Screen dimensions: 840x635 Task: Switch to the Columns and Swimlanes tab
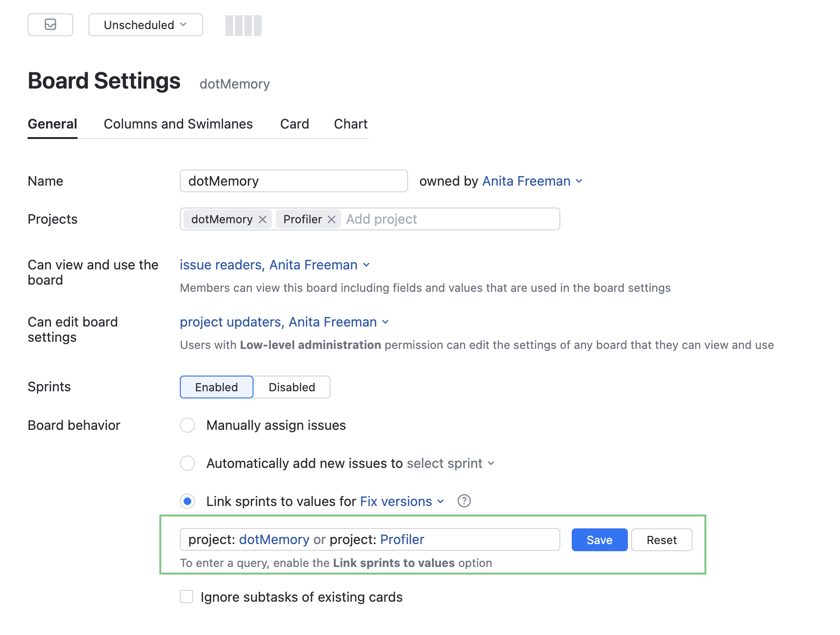[x=178, y=124]
